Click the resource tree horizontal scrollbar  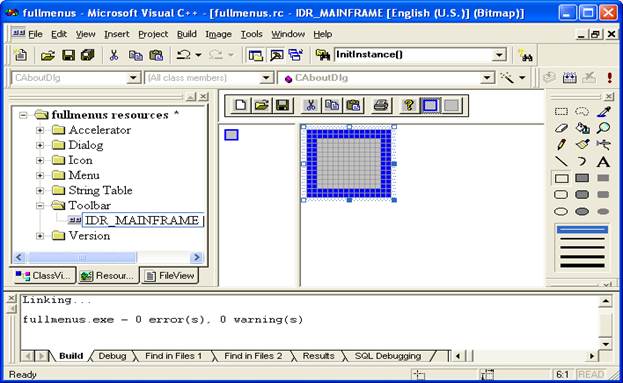pos(107,257)
